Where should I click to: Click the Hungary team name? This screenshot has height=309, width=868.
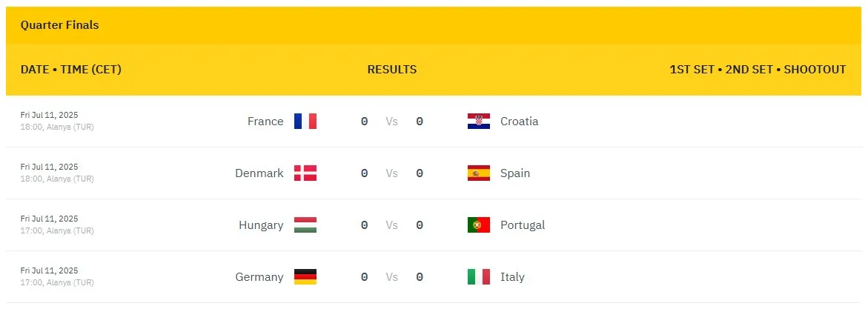point(261,225)
